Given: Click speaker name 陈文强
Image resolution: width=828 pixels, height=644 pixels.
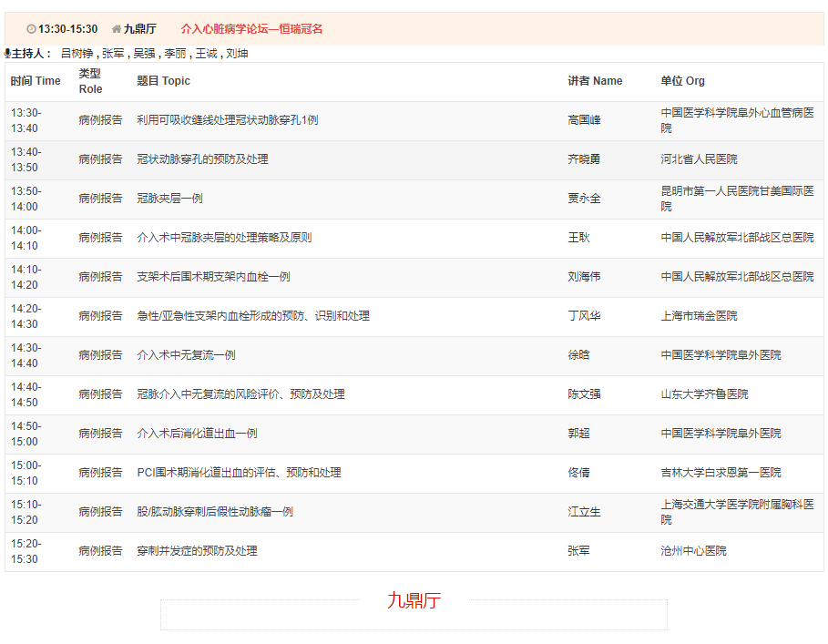Looking at the screenshot, I should (x=584, y=394).
